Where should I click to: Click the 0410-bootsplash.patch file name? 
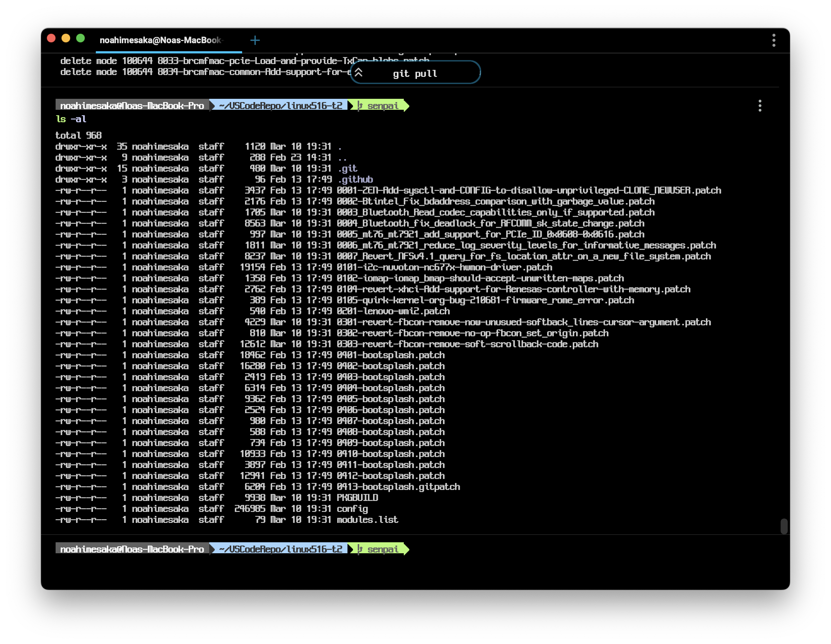click(391, 454)
